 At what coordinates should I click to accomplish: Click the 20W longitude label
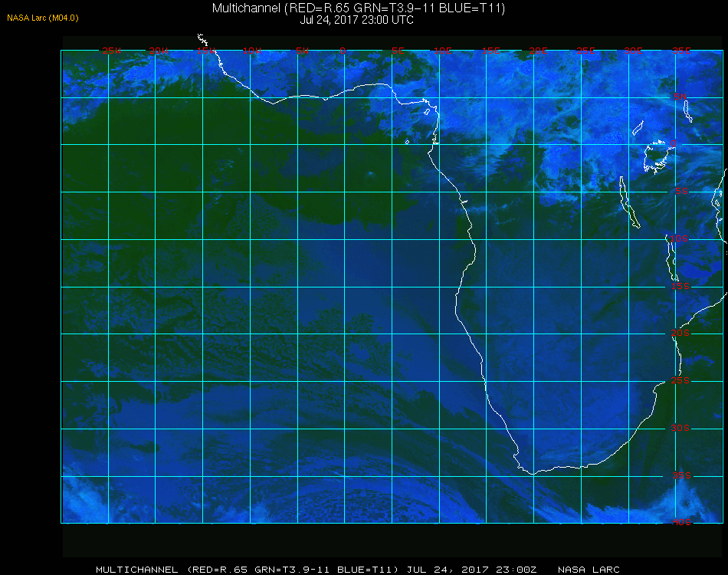coord(159,51)
